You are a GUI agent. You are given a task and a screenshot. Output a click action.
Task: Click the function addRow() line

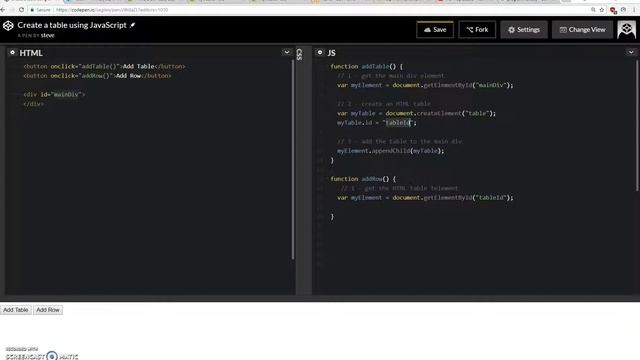coord(363,179)
